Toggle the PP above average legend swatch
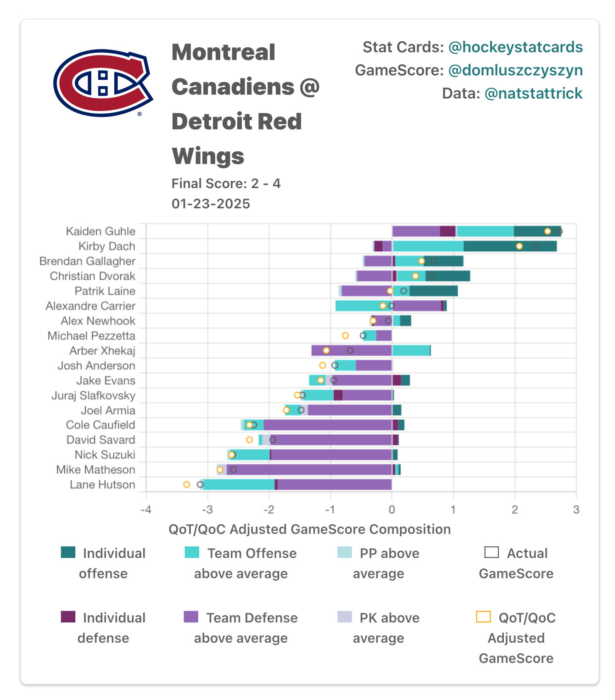Image resolution: width=615 pixels, height=700 pixels. click(x=344, y=552)
